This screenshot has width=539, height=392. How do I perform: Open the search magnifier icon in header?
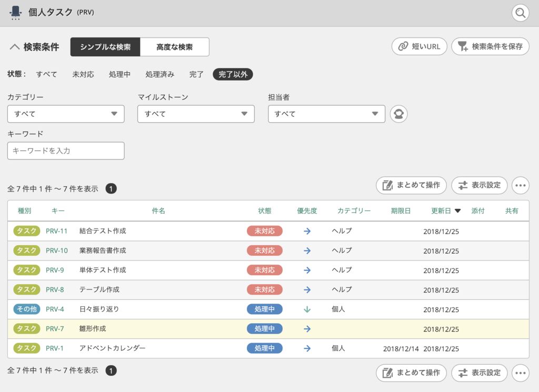point(520,13)
